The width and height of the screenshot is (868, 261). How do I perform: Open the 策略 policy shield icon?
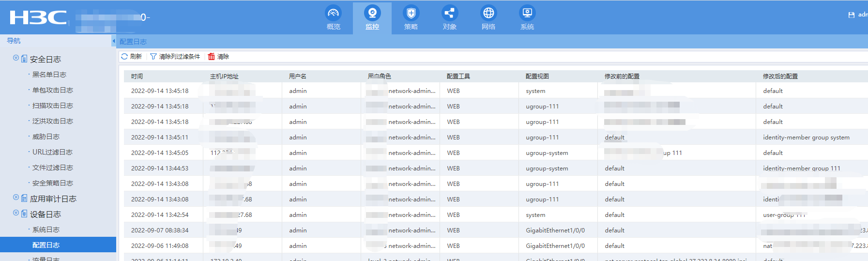411,13
